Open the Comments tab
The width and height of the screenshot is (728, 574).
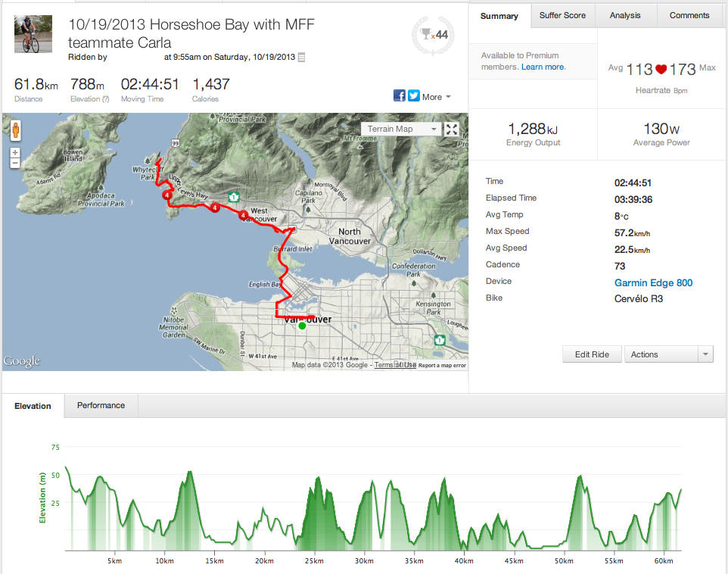coord(689,15)
